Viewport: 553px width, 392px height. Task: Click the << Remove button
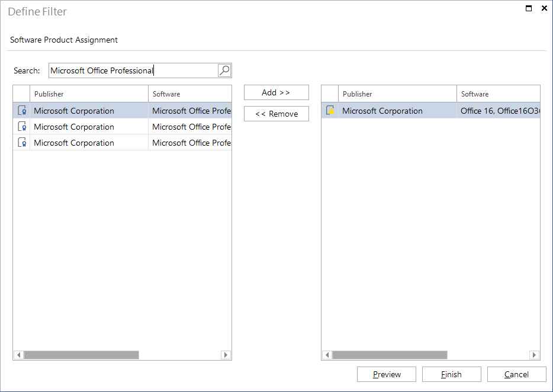pyautogui.click(x=276, y=114)
